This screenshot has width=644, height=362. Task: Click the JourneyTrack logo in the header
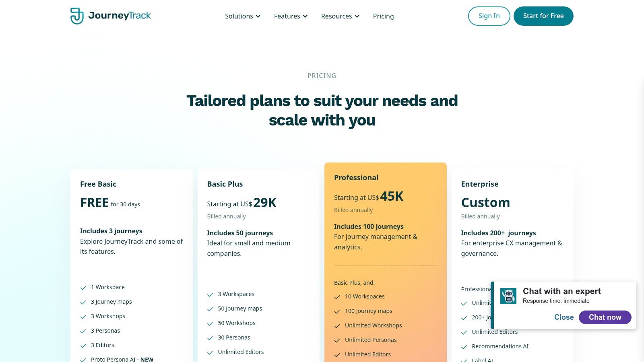(x=110, y=16)
